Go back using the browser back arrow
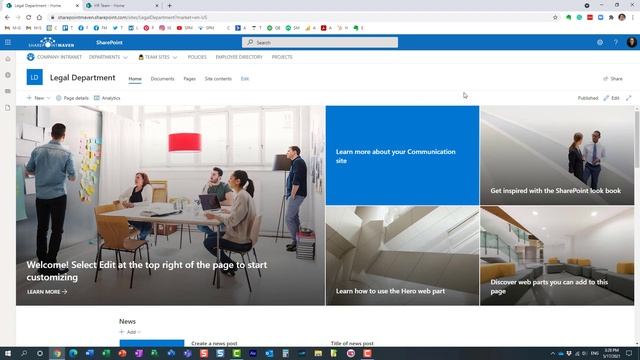The width and height of the screenshot is (640, 360). (7, 18)
